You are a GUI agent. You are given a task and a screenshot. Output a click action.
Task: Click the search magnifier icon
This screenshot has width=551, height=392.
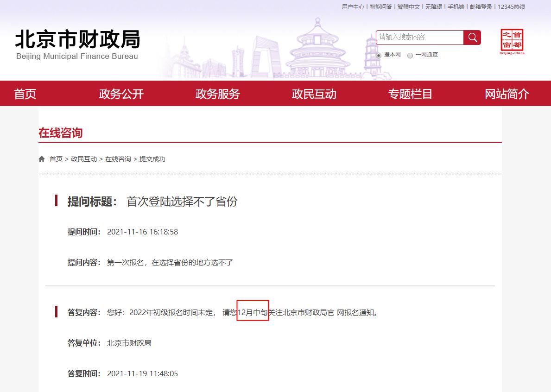472,38
